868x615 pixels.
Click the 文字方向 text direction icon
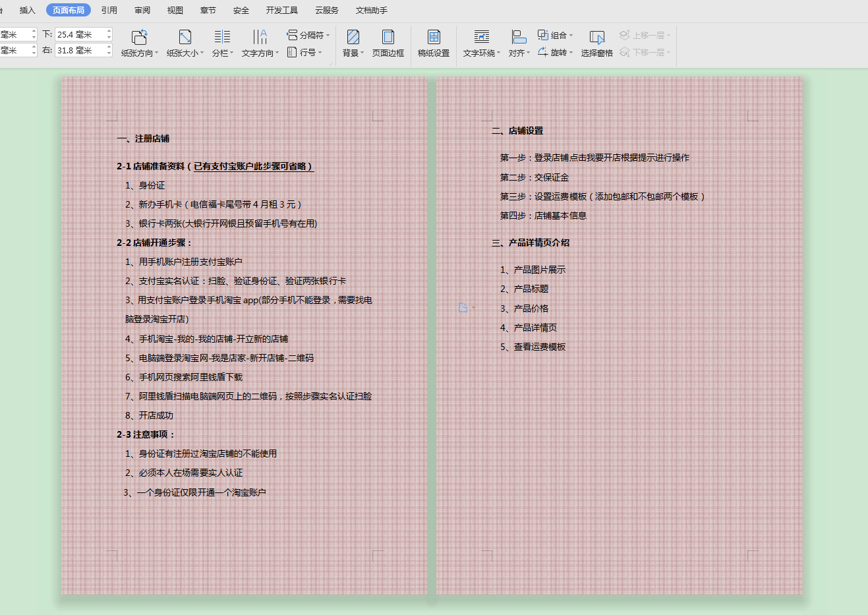[x=260, y=38]
